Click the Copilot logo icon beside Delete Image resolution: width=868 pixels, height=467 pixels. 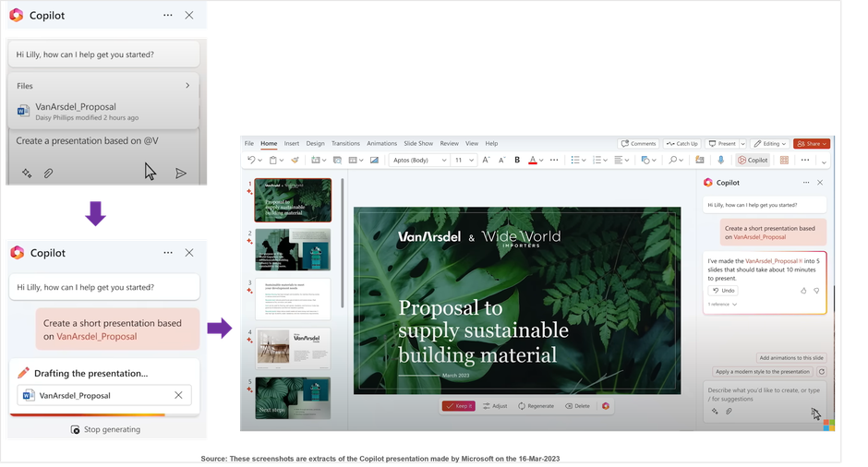click(606, 405)
